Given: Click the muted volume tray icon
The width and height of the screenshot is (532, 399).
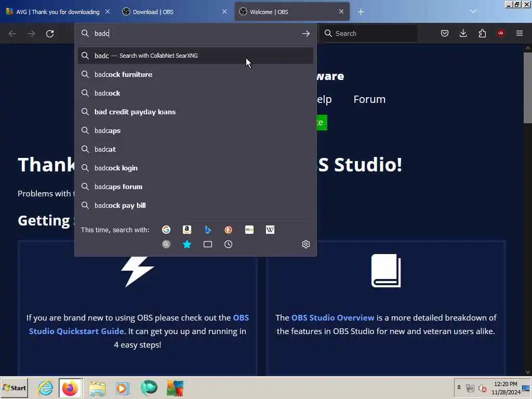Looking at the screenshot, I should [x=482, y=388].
